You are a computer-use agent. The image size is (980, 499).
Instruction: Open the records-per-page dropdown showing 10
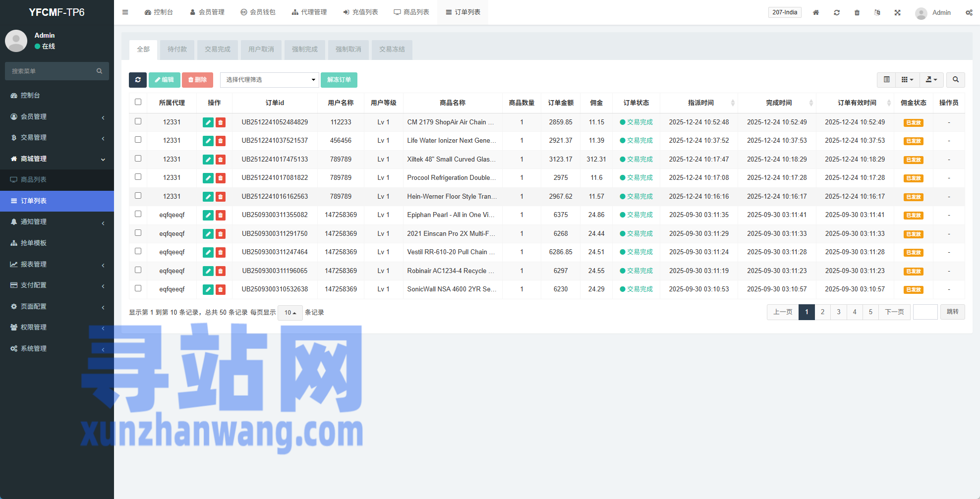[x=290, y=313]
